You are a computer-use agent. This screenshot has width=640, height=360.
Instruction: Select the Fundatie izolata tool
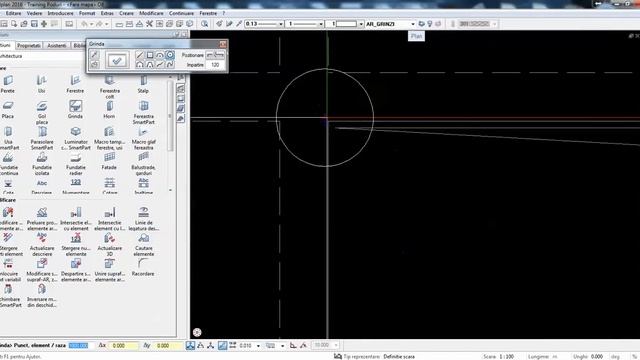pos(42,164)
